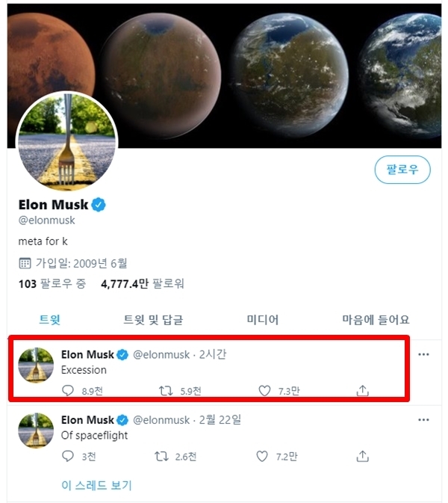
Task: Like the Excession tweet
Action: 264,390
